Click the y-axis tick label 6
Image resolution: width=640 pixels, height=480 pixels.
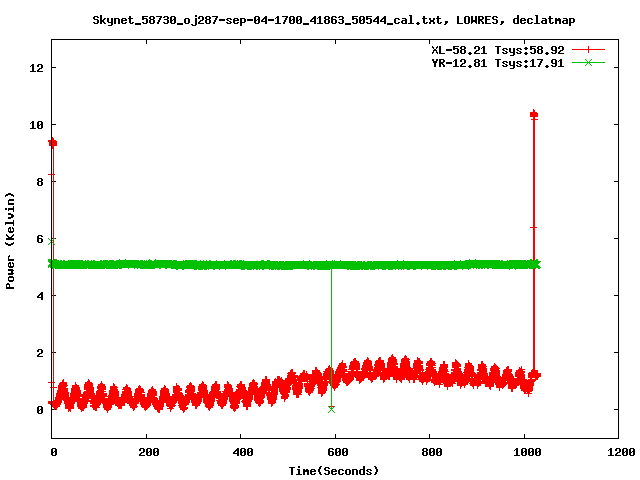click(40, 239)
